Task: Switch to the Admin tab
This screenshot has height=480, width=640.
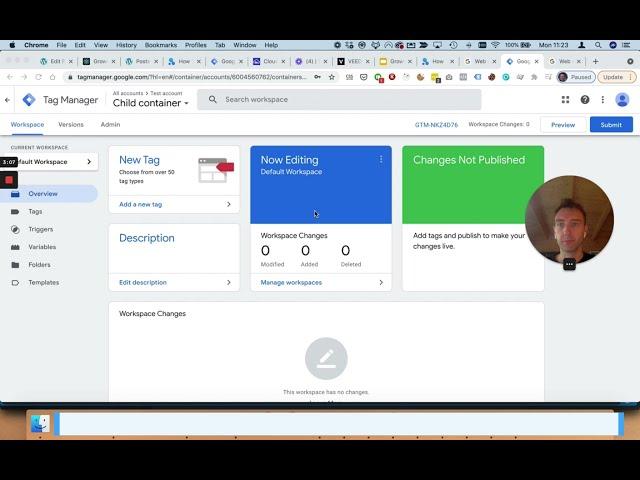Action: (x=110, y=124)
